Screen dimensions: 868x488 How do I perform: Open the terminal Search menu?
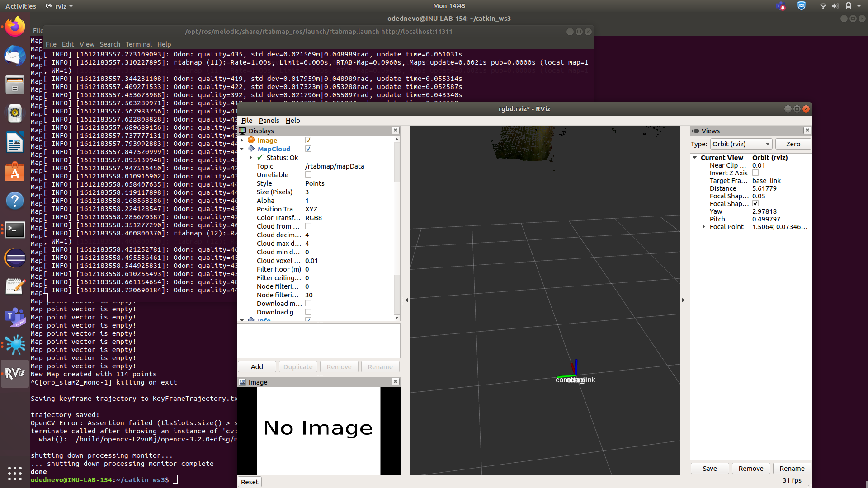tap(110, 44)
